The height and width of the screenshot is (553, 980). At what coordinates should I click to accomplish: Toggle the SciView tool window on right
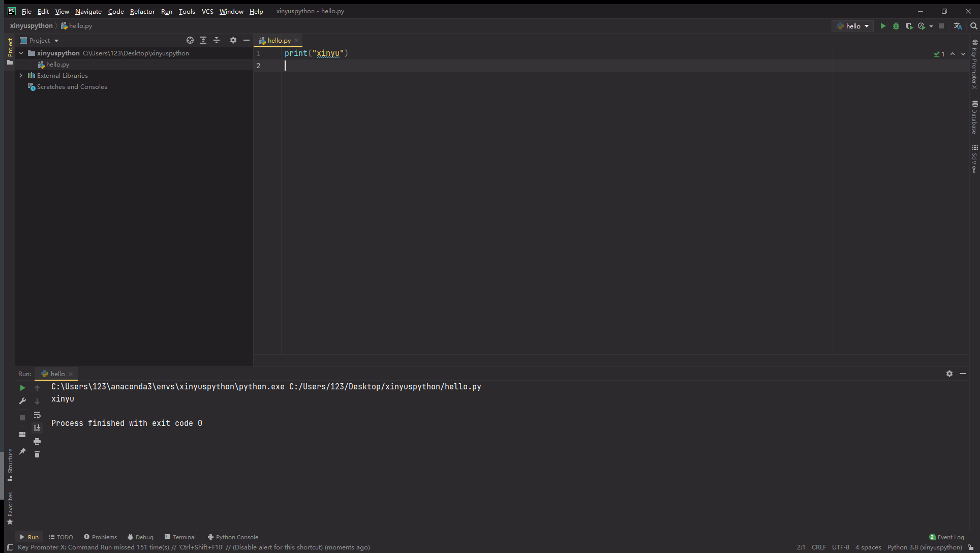tap(974, 159)
